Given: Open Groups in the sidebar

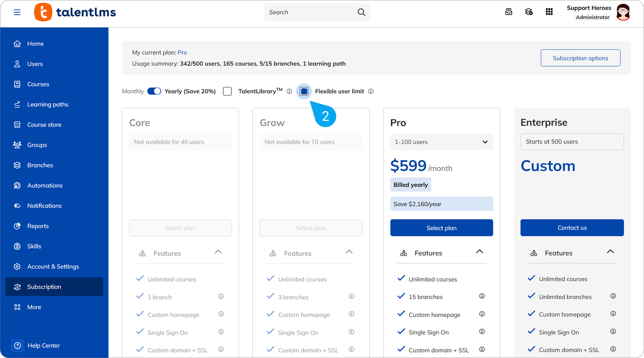Looking at the screenshot, I should [54, 145].
